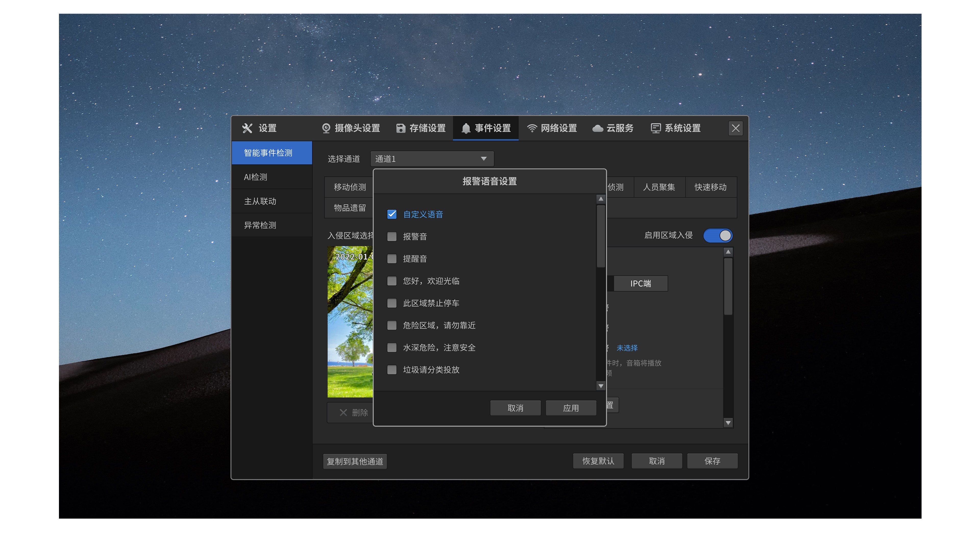Viewport: 980px width, 539px height.
Task: Toggle the 启用区域入侵 switch off
Action: [x=717, y=235]
